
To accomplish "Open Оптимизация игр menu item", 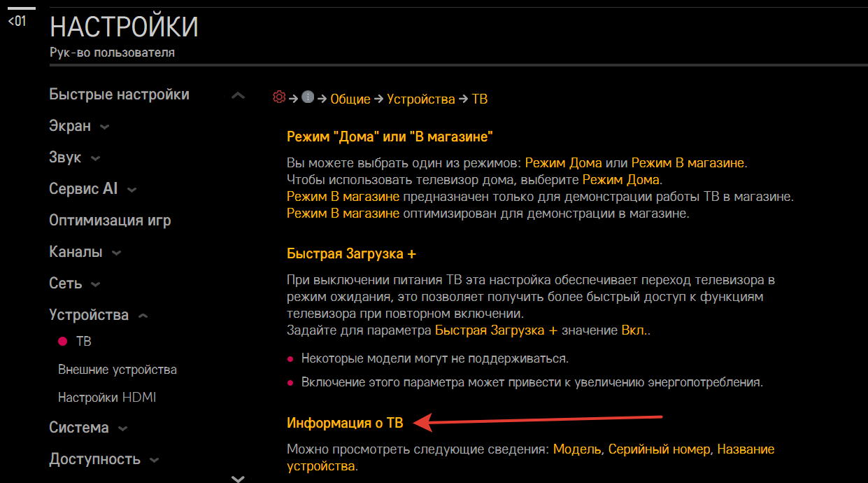I will [x=110, y=220].
